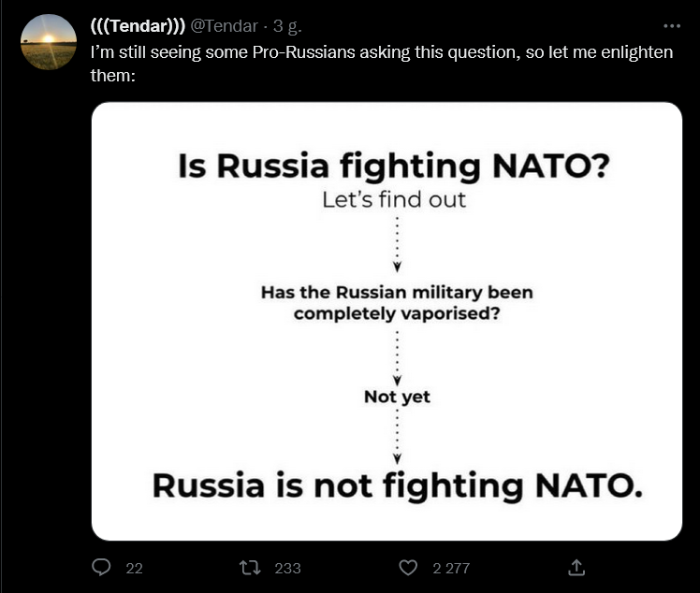This screenshot has height=593, width=700.
Task: Click the reply speech bubble icon
Action: click(101, 568)
